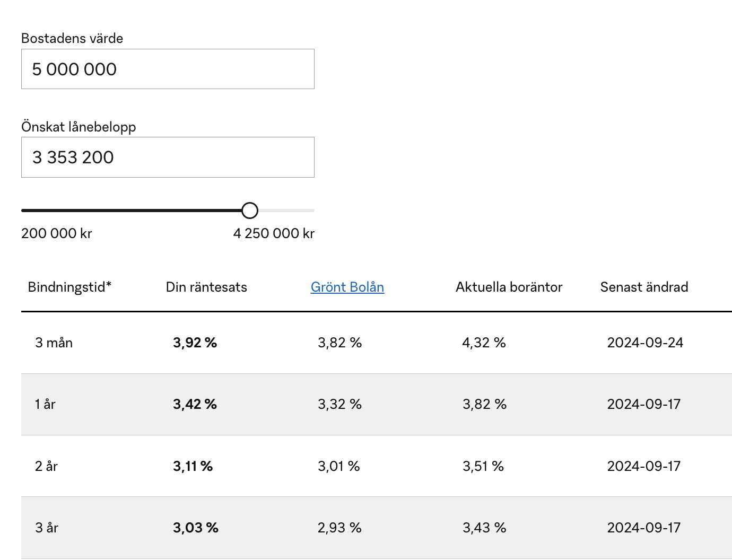Click the Bostadens värde input field
This screenshot has width=732, height=560.
[168, 69]
